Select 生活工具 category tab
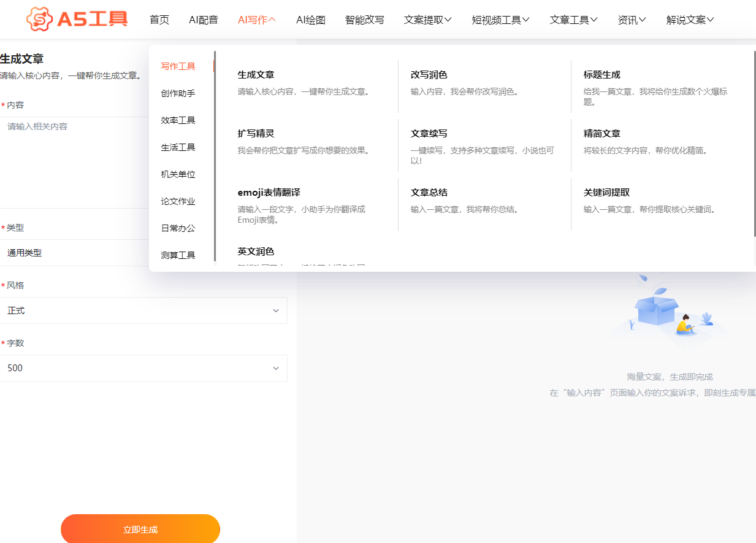This screenshot has width=756, height=543. pos(178,147)
